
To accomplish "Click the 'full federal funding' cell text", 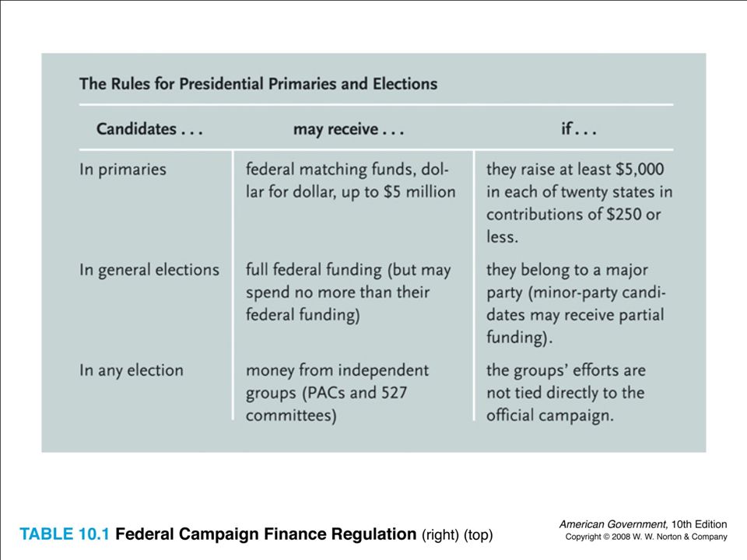I will (x=349, y=292).
